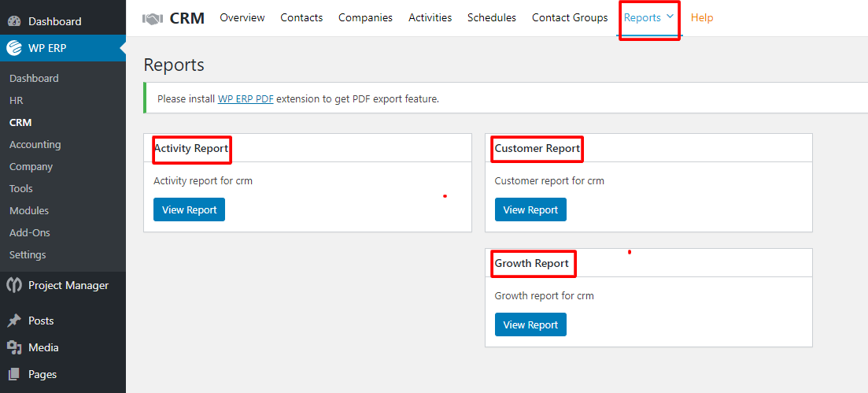The height and width of the screenshot is (393, 868).
Task: Open WP ERP Settings submenu item
Action: tap(28, 255)
